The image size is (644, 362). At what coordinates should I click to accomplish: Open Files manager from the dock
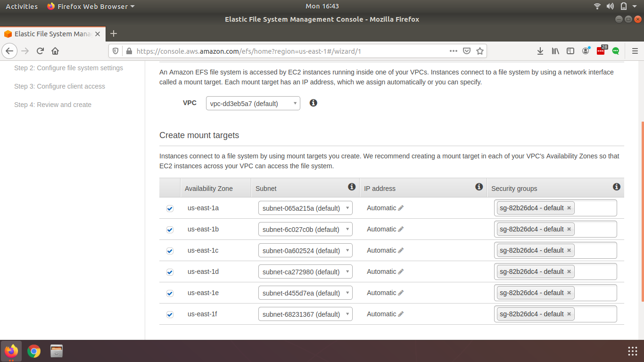click(57, 351)
